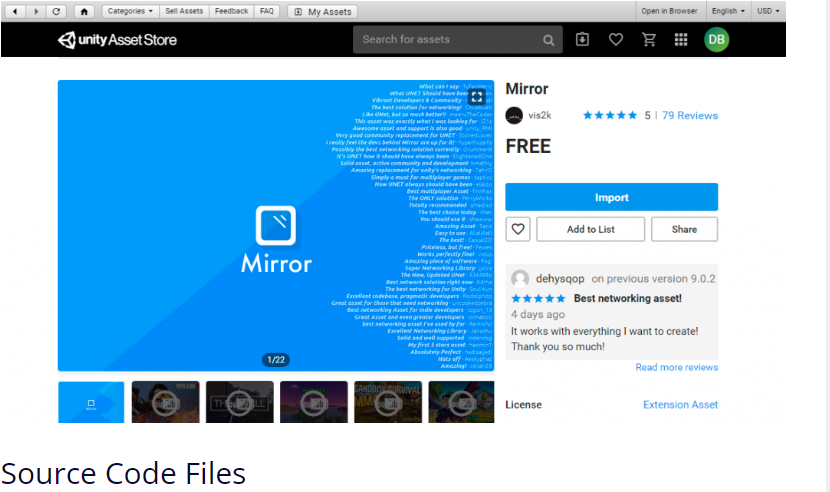Toggle favorite heart next to Add to List
Image resolution: width=830 pixels, height=492 pixels.
(x=517, y=229)
